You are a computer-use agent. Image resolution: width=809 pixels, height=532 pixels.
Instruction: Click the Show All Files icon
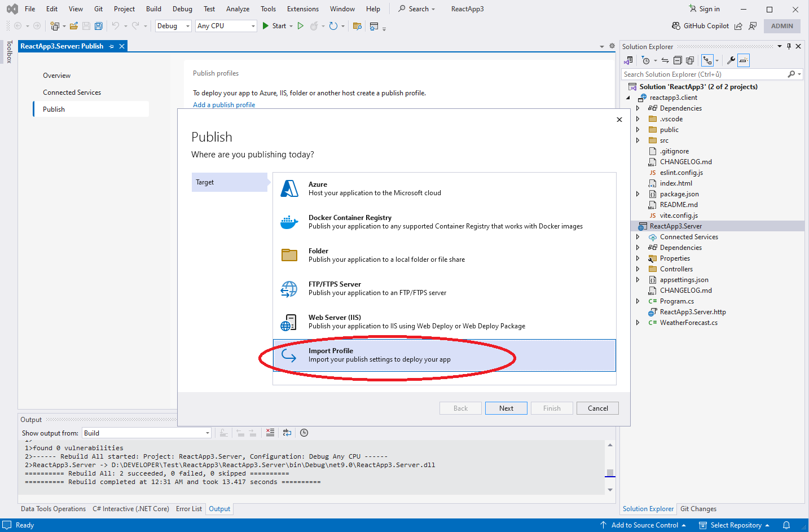point(690,60)
